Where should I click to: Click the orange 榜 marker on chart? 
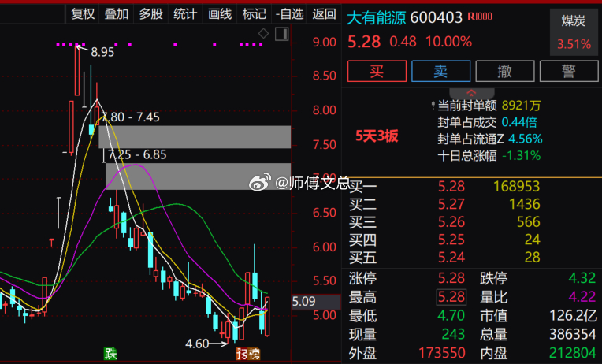254,353
